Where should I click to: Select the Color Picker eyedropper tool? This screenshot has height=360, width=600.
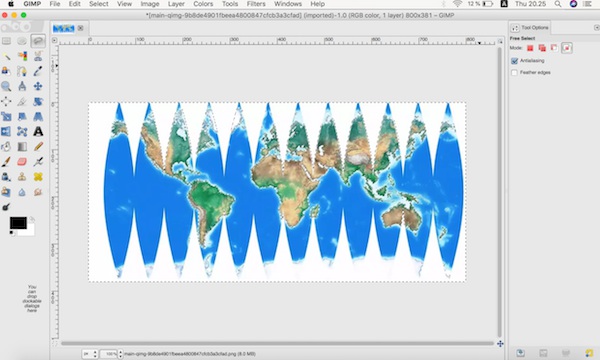[x=38, y=71]
